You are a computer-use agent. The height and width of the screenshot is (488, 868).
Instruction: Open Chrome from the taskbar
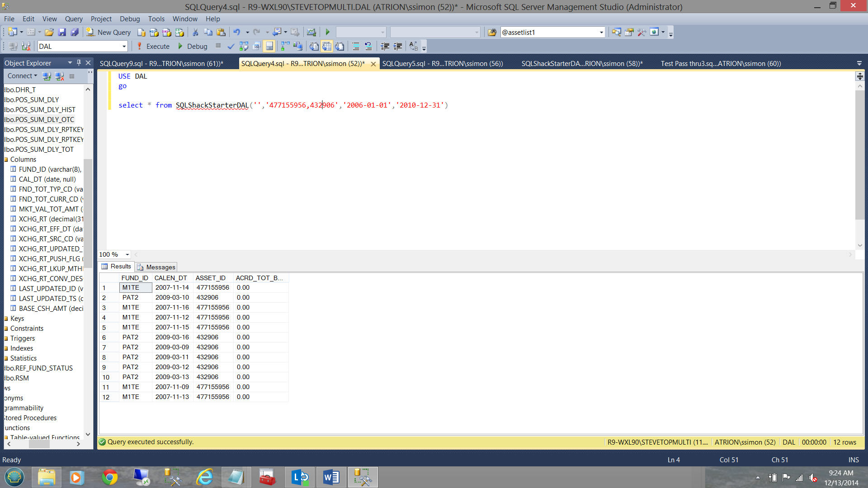109,477
